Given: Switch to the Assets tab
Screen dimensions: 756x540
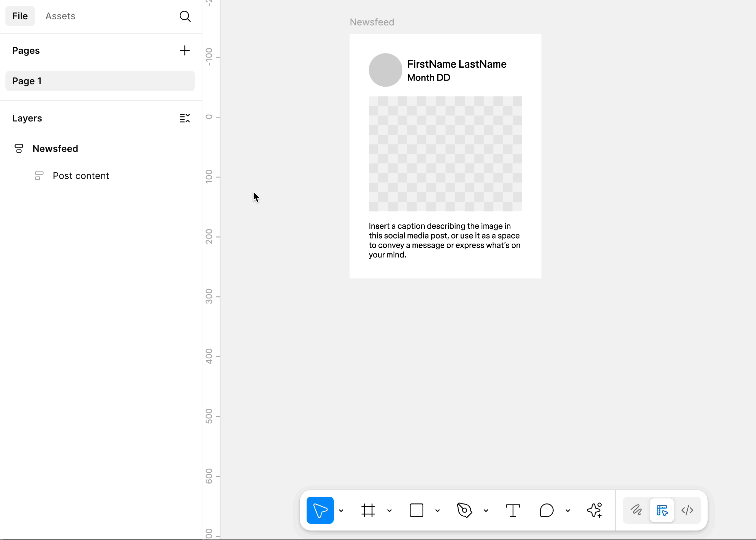Looking at the screenshot, I should tap(61, 16).
